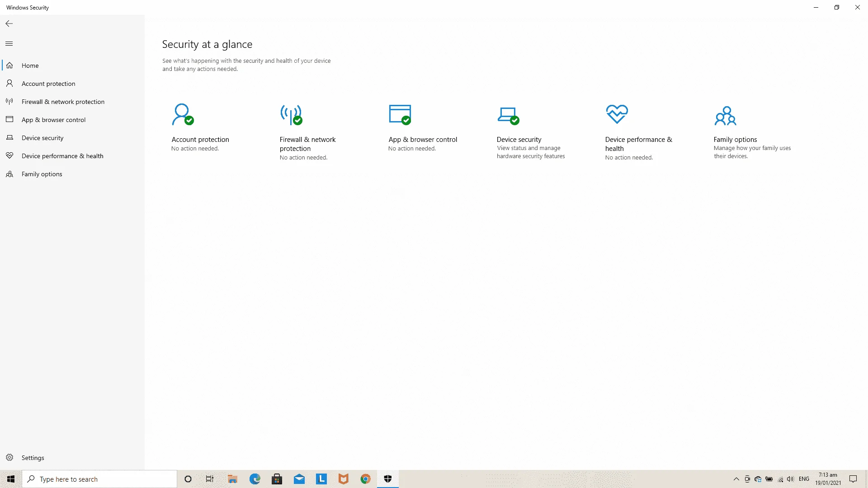This screenshot has width=868, height=488.
Task: Switch input language via ENG indicator
Action: [x=804, y=479]
